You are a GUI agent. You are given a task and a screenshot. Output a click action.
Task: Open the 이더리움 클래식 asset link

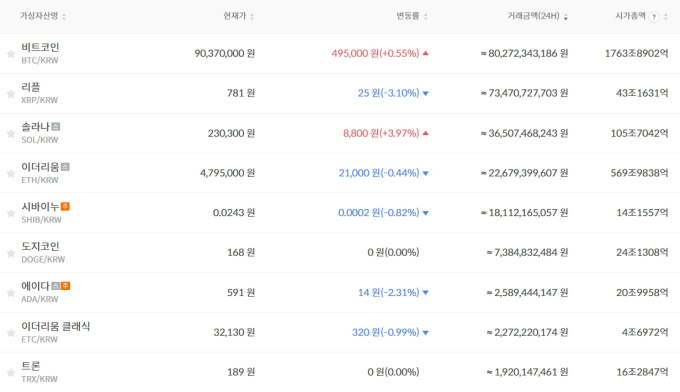pyautogui.click(x=56, y=326)
